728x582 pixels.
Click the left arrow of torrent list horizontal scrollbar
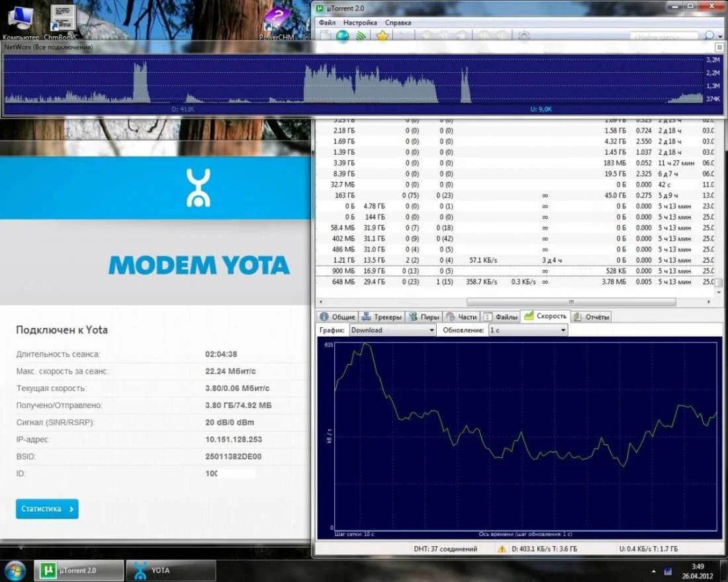[321, 302]
